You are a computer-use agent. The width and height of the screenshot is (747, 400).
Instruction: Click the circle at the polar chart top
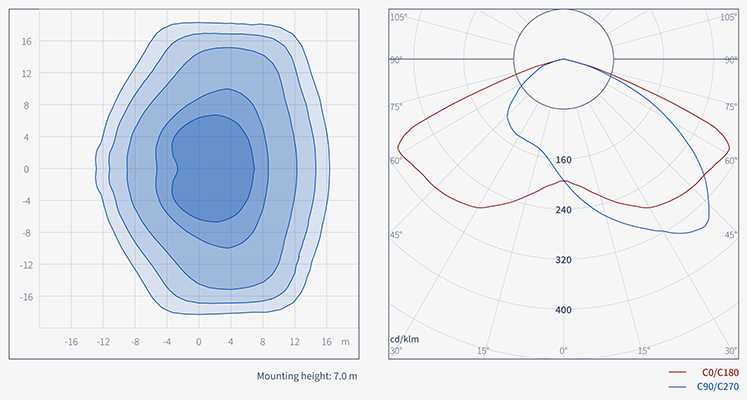pyautogui.click(x=563, y=59)
